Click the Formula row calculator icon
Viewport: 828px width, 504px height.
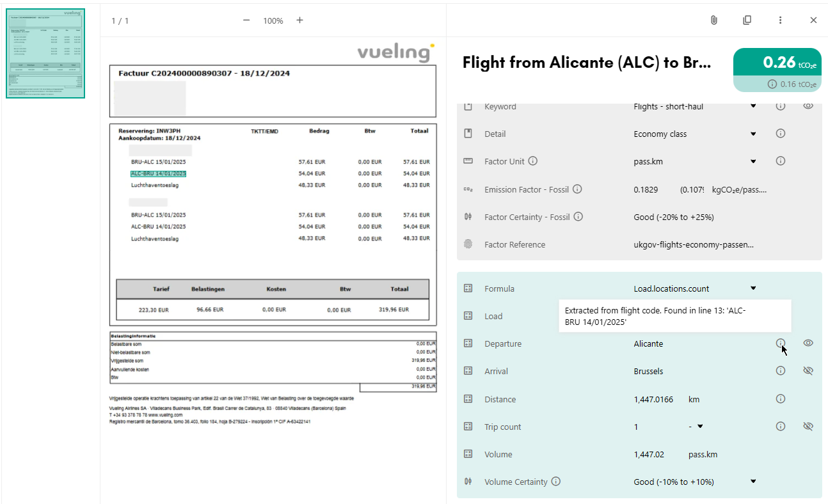tap(468, 288)
